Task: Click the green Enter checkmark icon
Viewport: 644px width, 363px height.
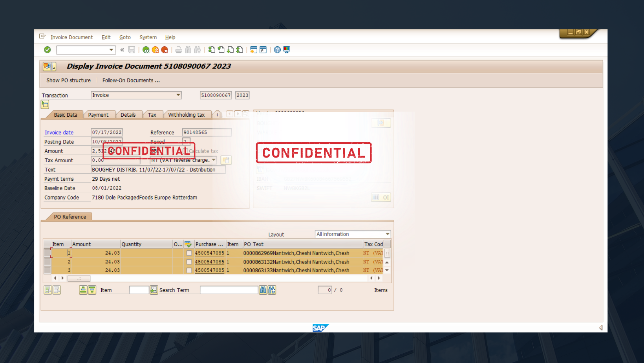Action: coord(48,50)
